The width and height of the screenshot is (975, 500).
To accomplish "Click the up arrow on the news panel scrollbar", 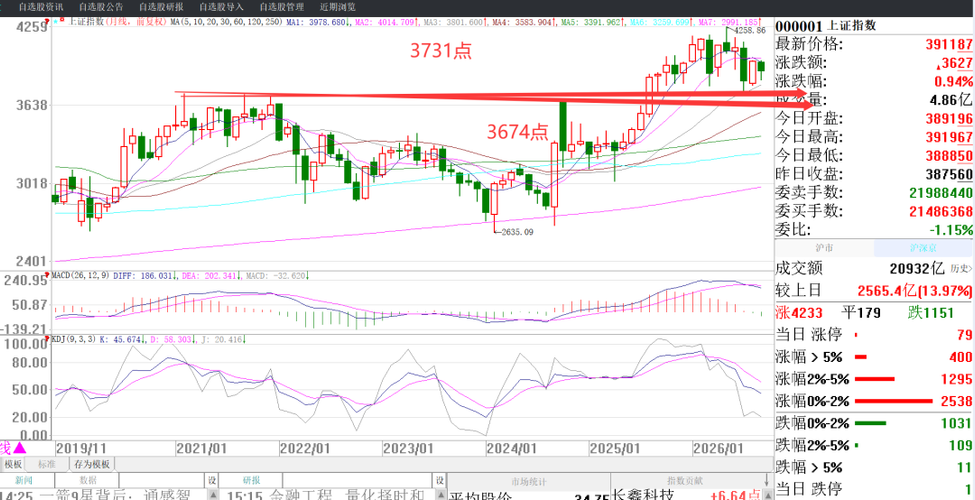I will [212, 495].
